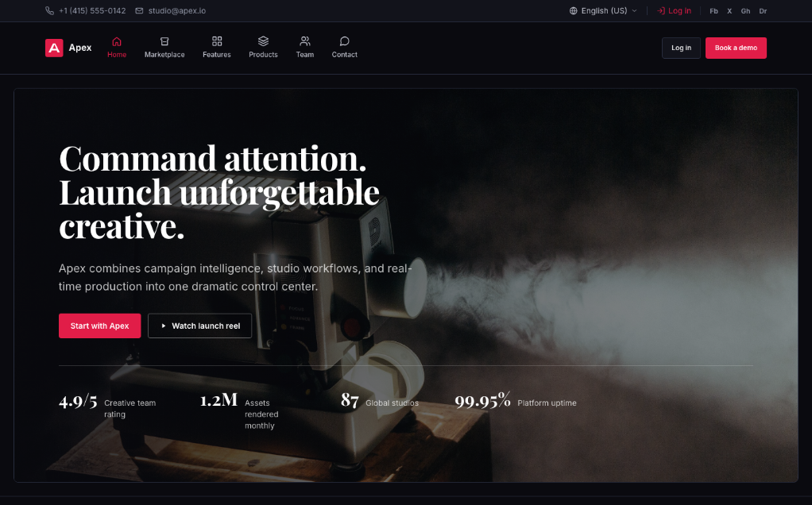
Task: Click the Marketplace storefront icon
Action: (164, 41)
